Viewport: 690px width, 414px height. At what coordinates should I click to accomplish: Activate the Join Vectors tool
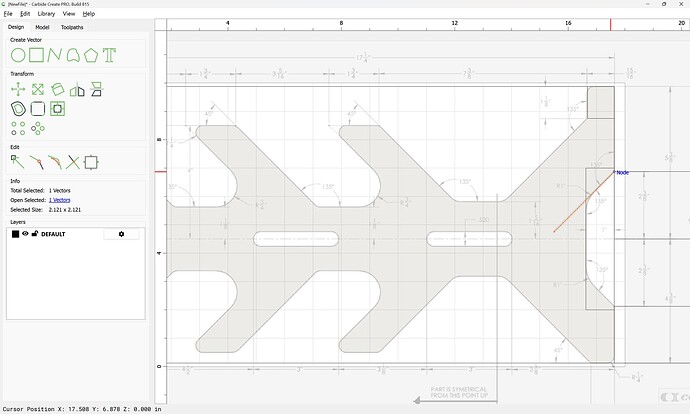pyautogui.click(x=37, y=162)
